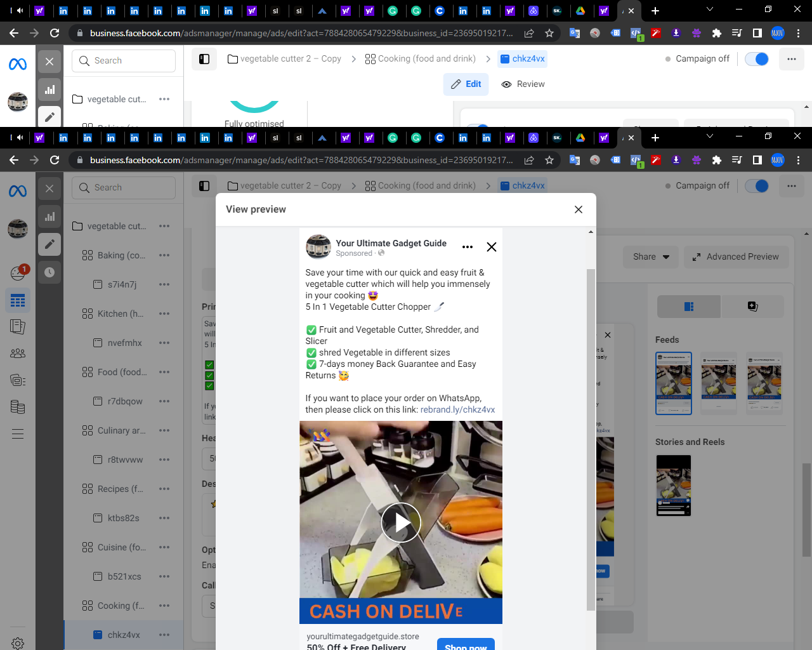Image resolution: width=812 pixels, height=650 pixels.
Task: Click the Fully optimised label
Action: pyautogui.click(x=254, y=123)
